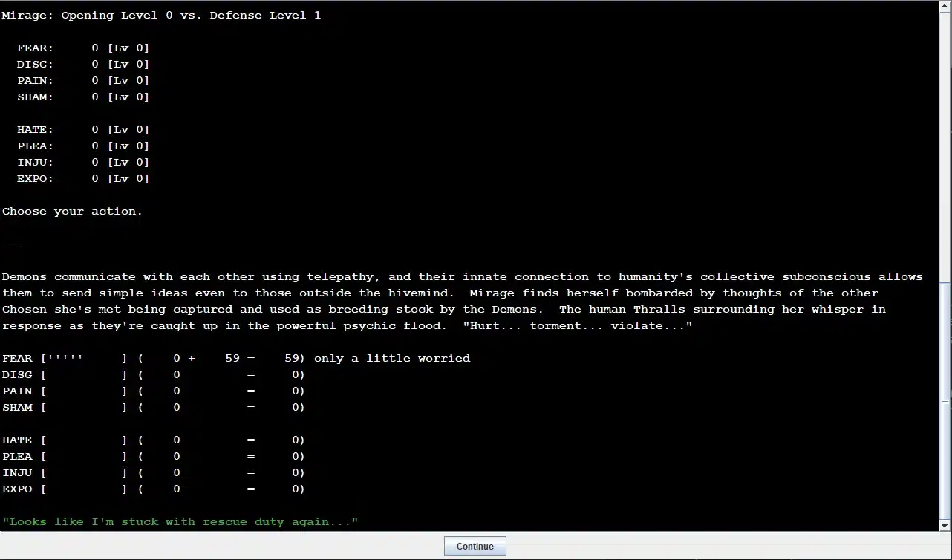Click the HATE stat row at the top

[x=82, y=130]
